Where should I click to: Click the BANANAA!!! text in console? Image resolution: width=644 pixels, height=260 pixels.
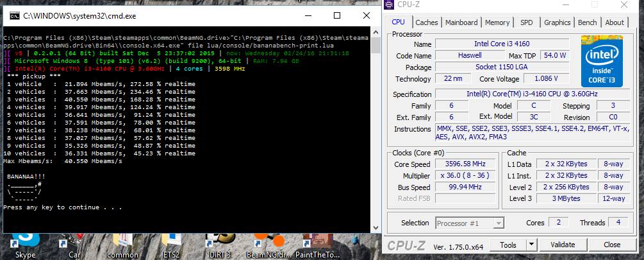(x=26, y=177)
